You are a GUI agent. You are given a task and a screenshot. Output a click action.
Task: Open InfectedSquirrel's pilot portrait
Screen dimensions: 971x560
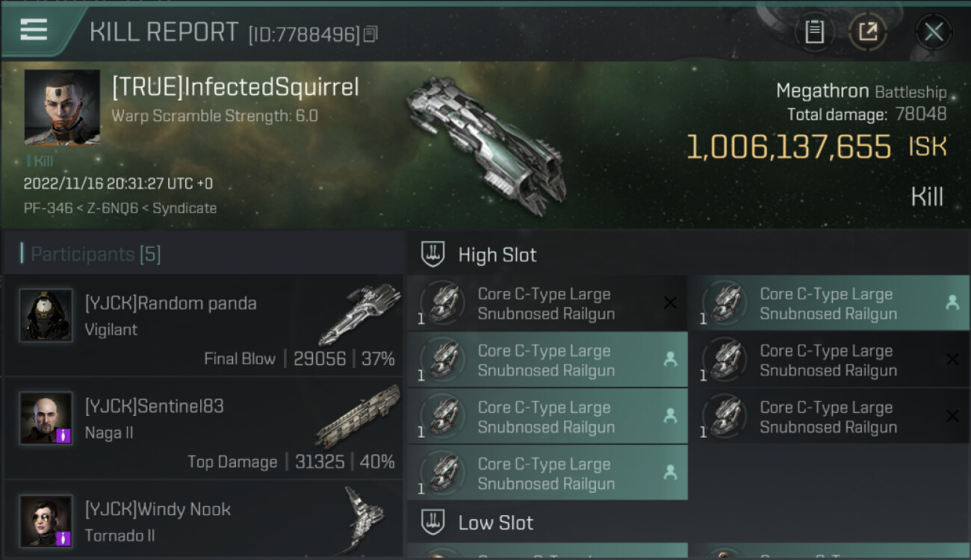pyautogui.click(x=62, y=108)
